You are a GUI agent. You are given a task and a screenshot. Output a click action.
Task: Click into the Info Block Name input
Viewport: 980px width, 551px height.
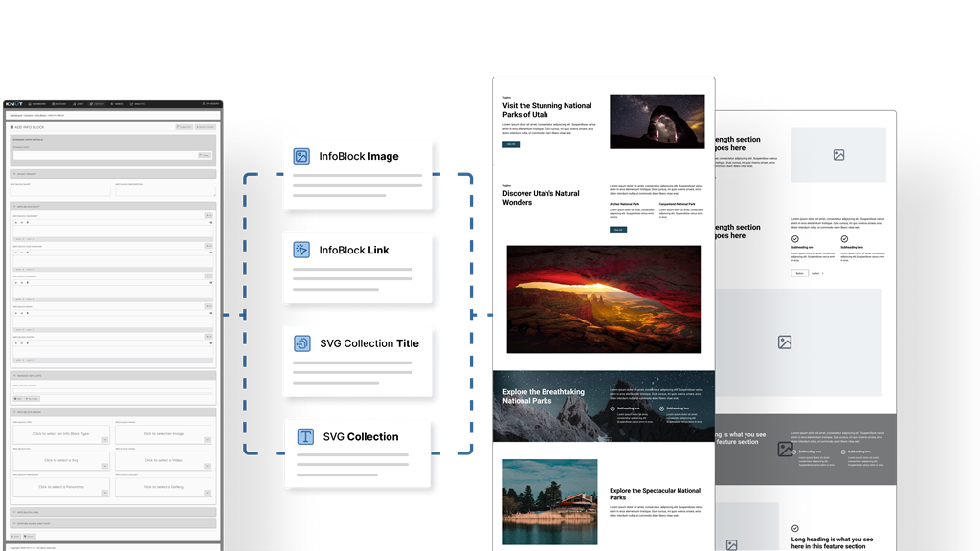point(60,191)
